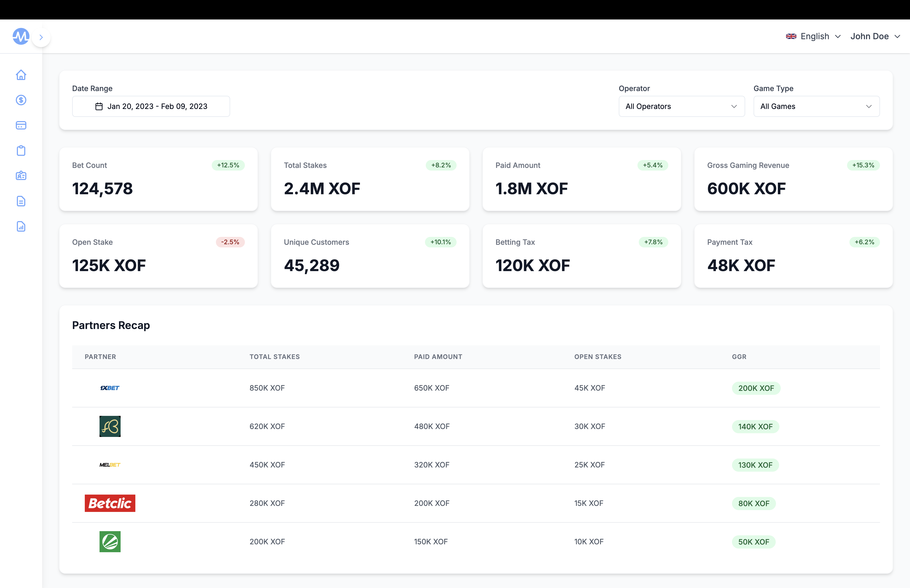The height and width of the screenshot is (588, 910).
Task: Click the MELBET partner logo
Action: tap(110, 465)
